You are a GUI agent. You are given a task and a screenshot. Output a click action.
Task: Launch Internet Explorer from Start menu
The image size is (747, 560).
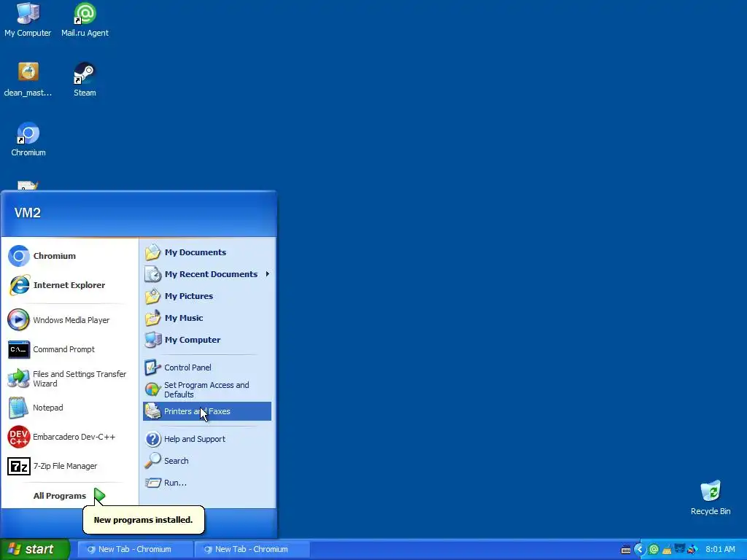69,285
